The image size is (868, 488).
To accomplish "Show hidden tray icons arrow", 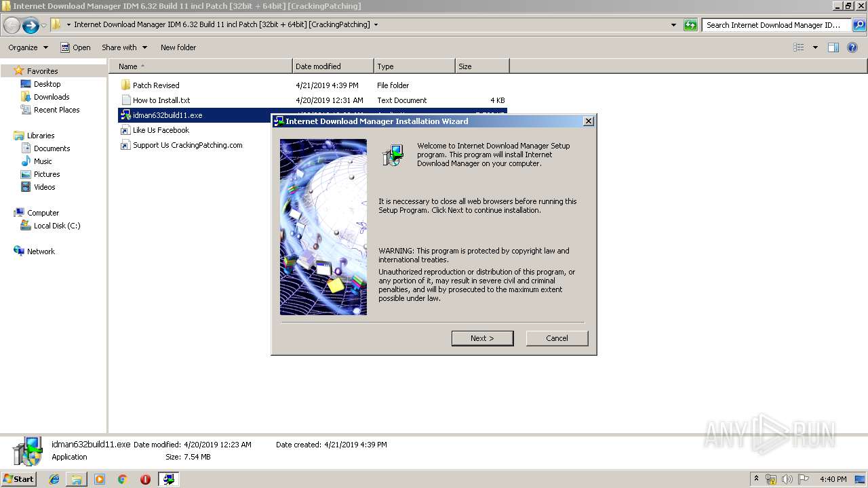I will pyautogui.click(x=756, y=479).
